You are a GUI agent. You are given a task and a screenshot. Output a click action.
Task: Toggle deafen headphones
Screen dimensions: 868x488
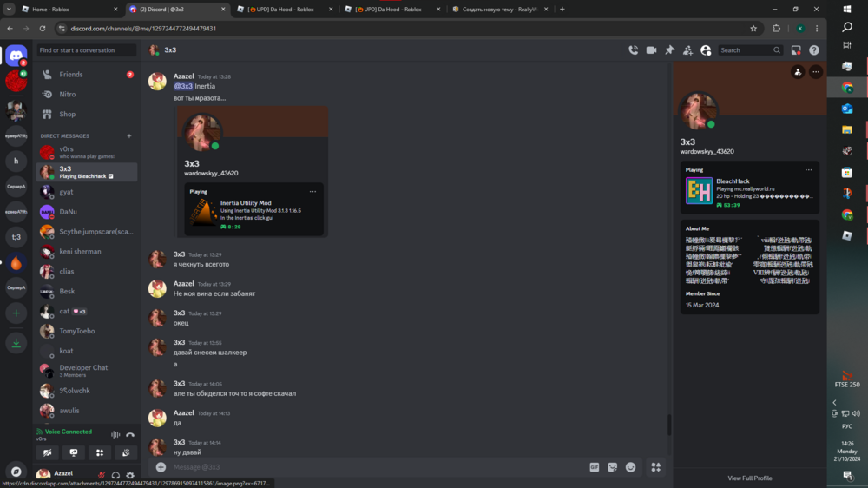tap(115, 475)
